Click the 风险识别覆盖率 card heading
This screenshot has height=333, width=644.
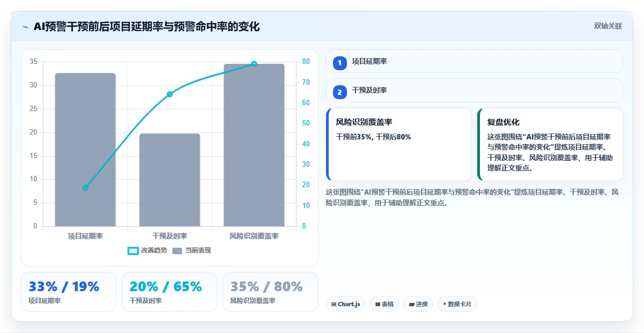(x=364, y=122)
